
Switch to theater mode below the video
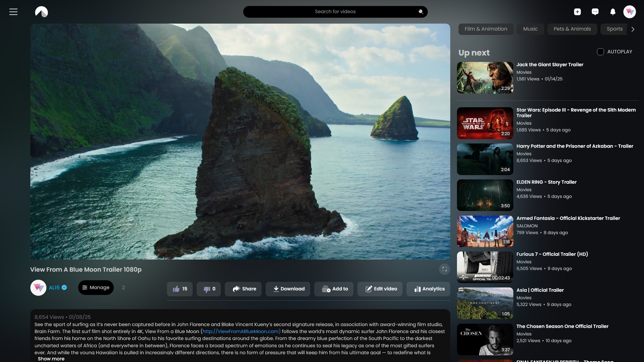444,269
